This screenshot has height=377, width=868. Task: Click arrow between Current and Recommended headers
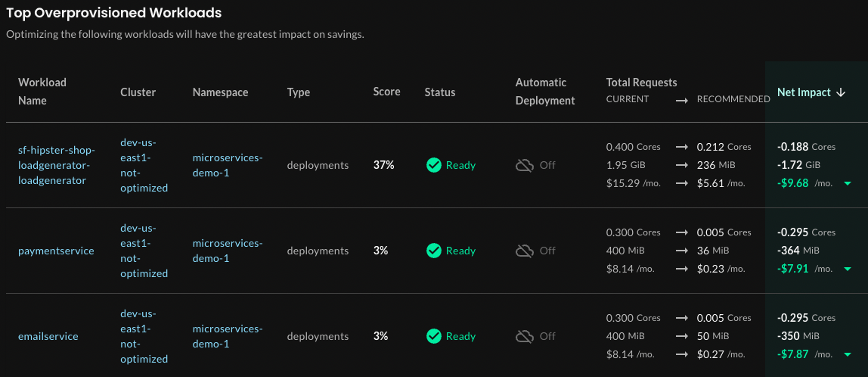pos(681,99)
